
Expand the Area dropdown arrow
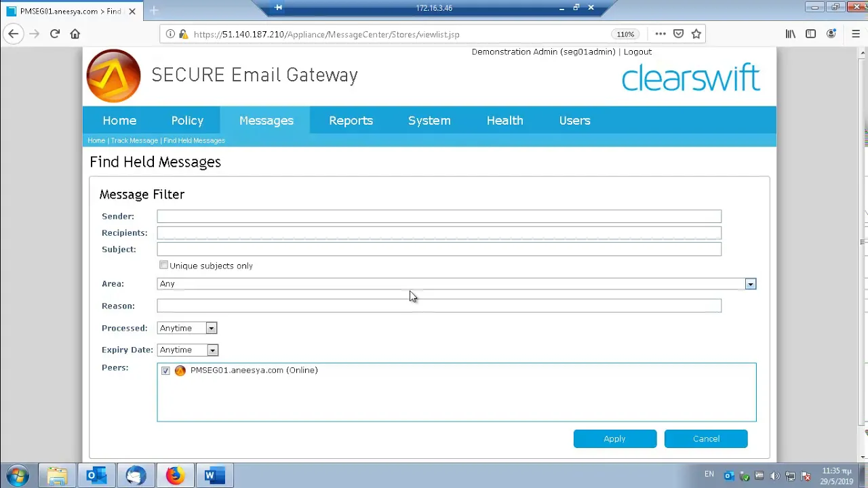click(x=750, y=284)
